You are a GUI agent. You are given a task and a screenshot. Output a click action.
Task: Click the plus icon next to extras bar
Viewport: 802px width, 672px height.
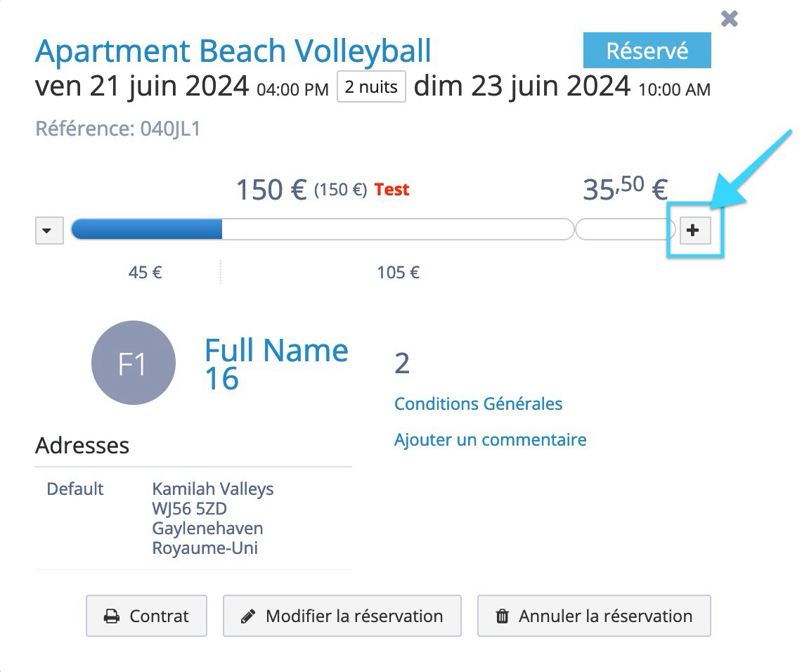coord(695,230)
